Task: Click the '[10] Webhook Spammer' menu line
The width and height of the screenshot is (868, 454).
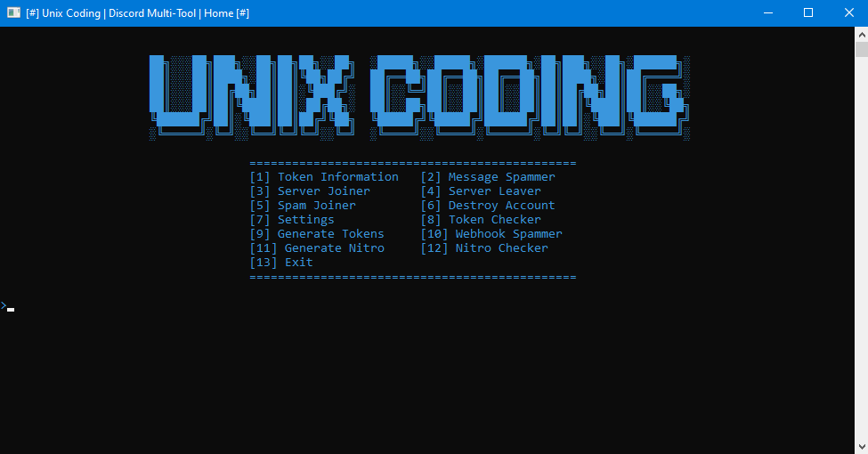Action: tap(491, 234)
